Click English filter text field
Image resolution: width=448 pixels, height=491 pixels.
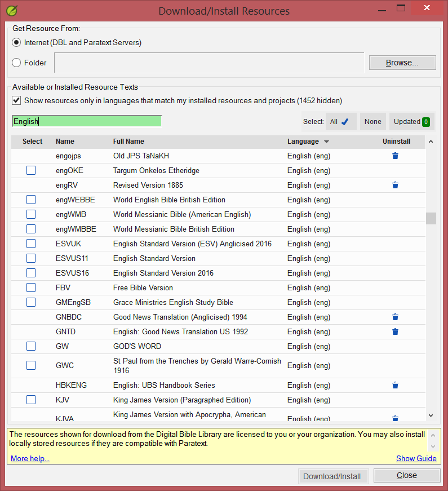click(x=87, y=121)
